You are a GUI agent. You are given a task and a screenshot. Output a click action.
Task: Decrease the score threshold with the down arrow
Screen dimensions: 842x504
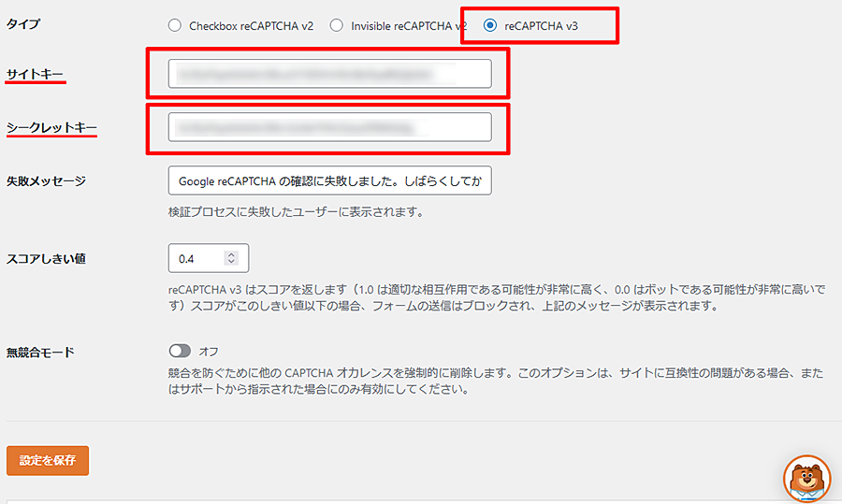pos(231,262)
